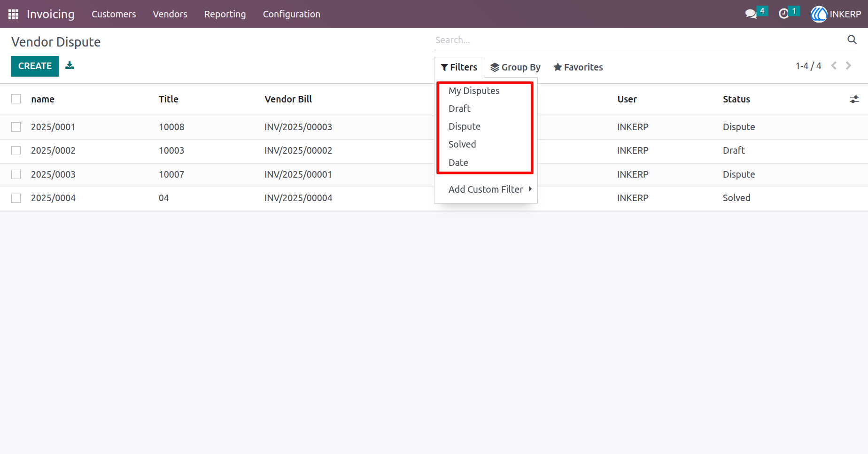Apply the Solved filter option
This screenshot has width=868, height=454.
pos(462,144)
